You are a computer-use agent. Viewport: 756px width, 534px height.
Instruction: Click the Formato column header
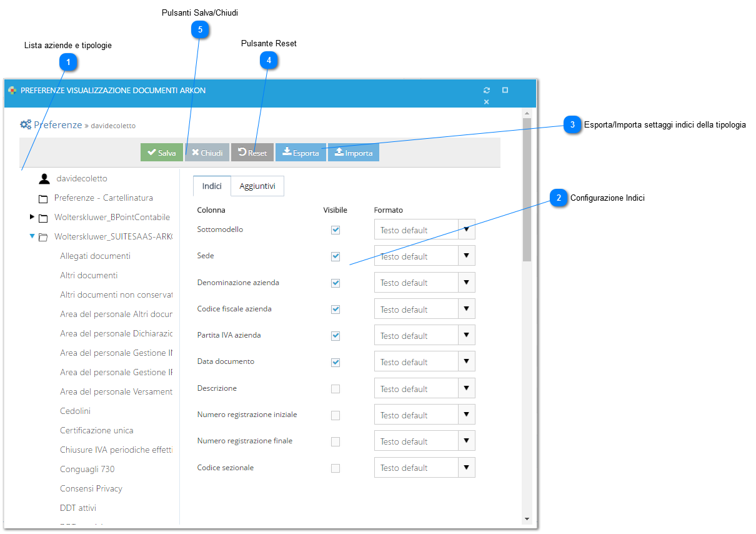tap(389, 210)
